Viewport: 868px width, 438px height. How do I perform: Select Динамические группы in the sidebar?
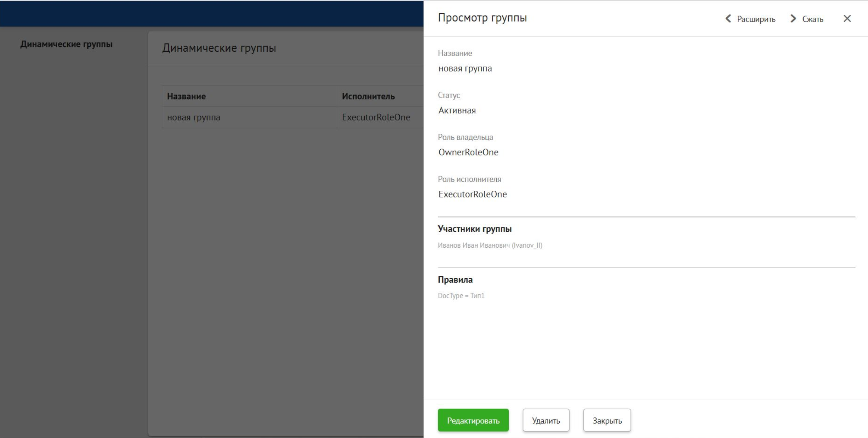point(66,45)
